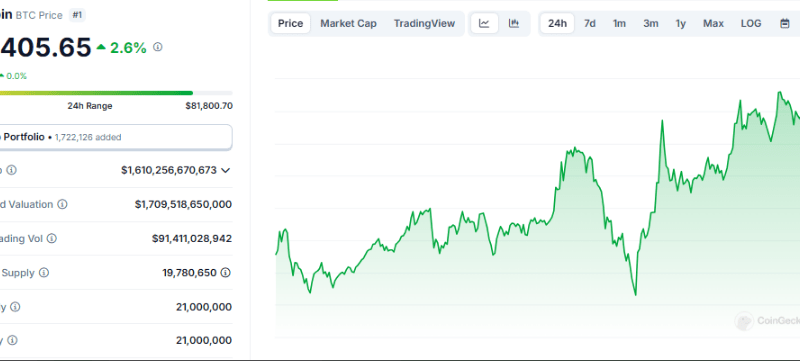Click the $91,411,028,942 trading volume value

(x=192, y=239)
